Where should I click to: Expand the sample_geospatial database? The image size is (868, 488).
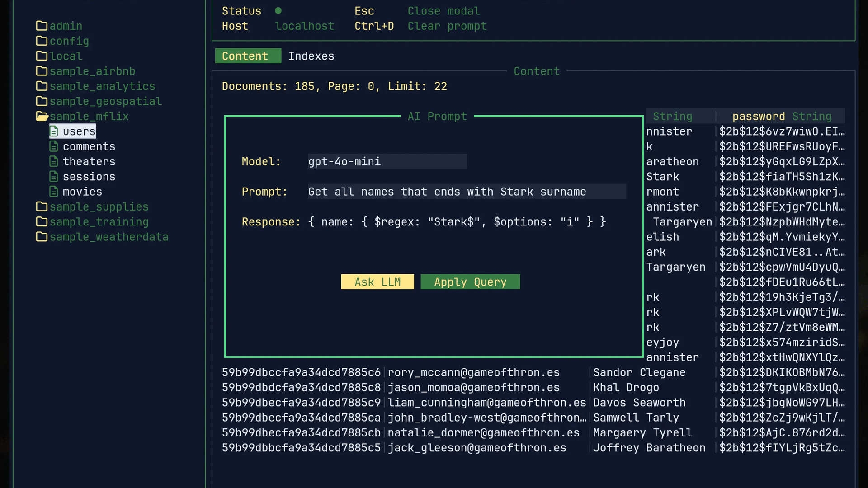pyautogui.click(x=106, y=101)
